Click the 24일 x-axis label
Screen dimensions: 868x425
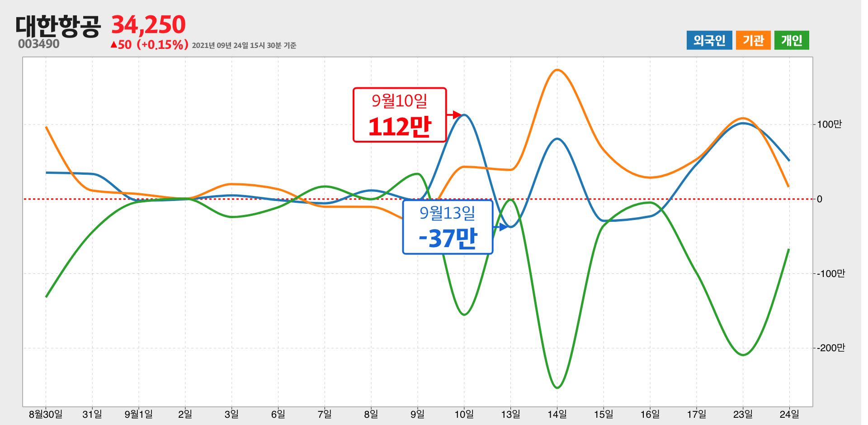click(x=789, y=414)
